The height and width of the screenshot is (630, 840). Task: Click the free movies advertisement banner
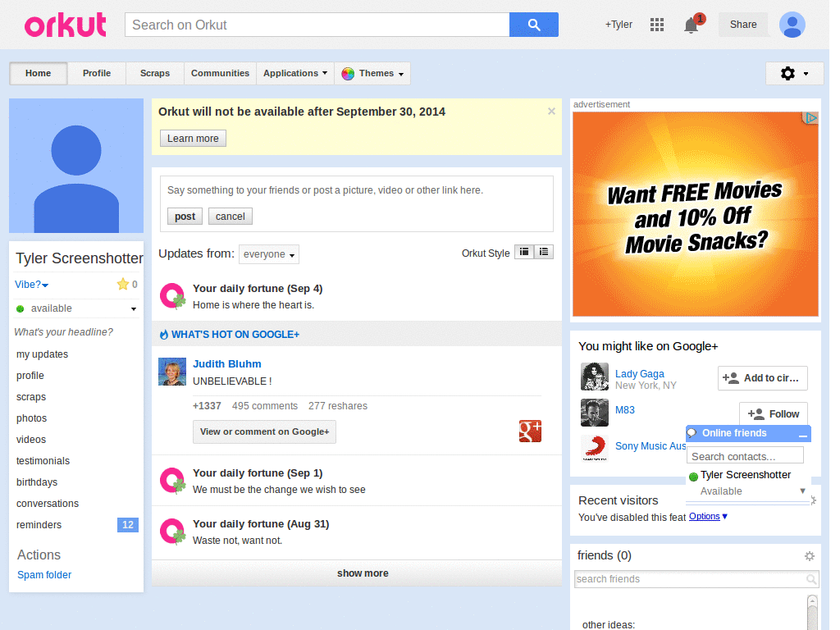pos(696,214)
